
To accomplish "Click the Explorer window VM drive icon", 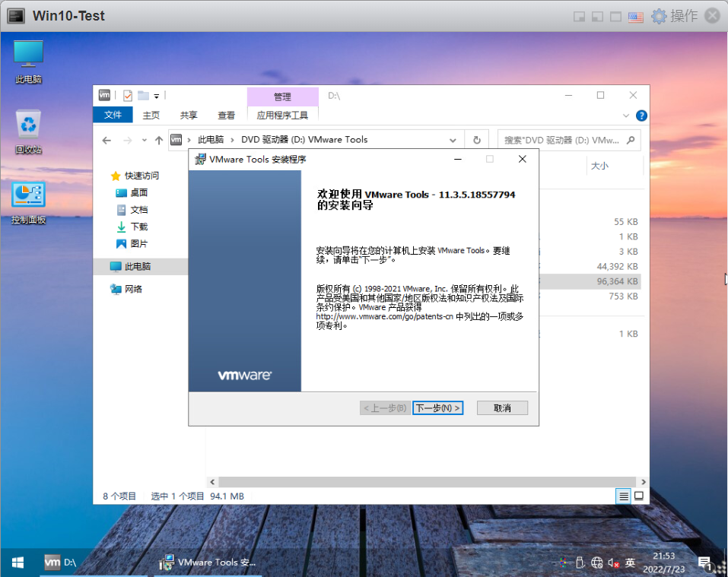I will coord(104,95).
